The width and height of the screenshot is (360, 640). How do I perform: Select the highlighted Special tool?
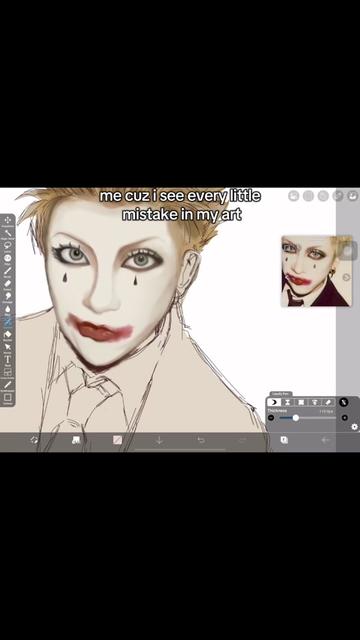point(8,322)
